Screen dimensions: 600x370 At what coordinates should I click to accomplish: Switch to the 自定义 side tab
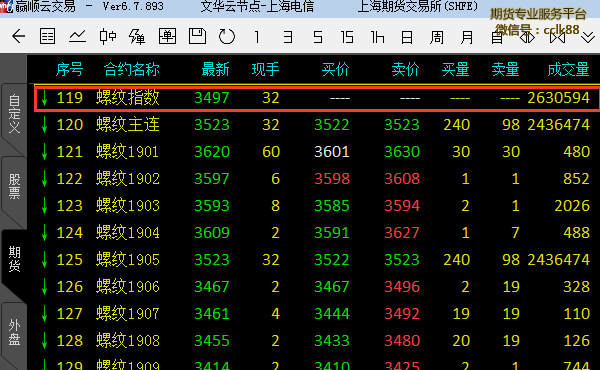[x=14, y=114]
